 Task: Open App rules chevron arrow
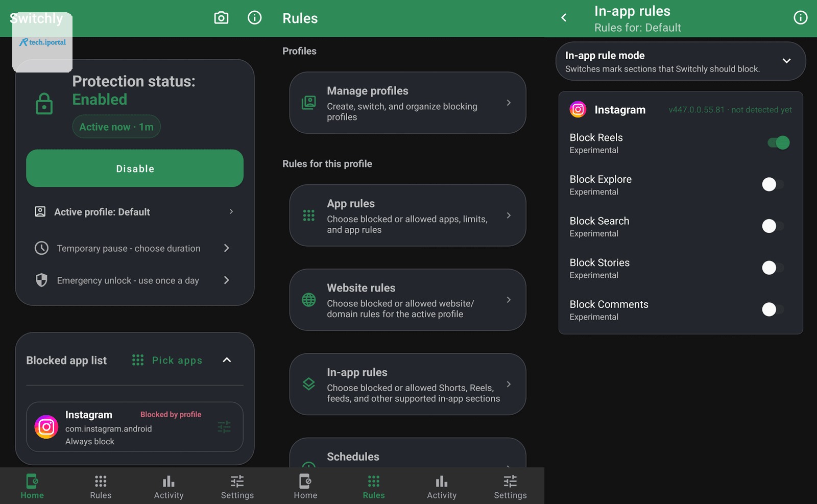coord(509,215)
